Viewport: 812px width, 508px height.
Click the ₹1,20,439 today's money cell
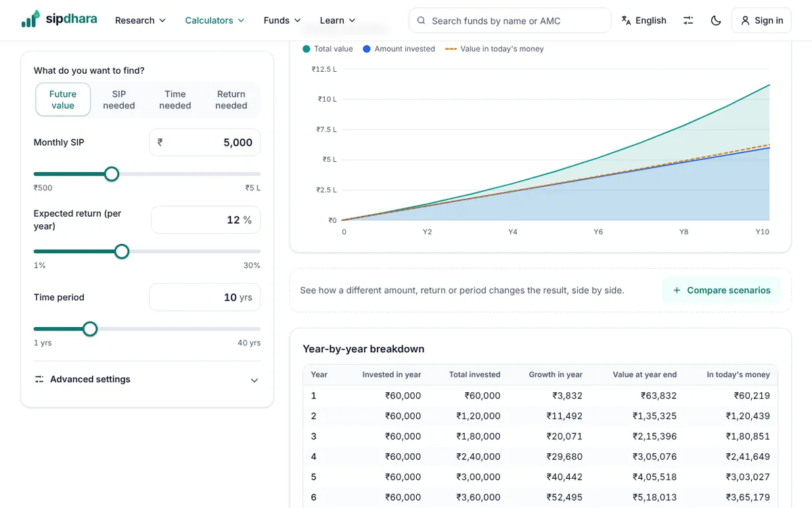[748, 416]
